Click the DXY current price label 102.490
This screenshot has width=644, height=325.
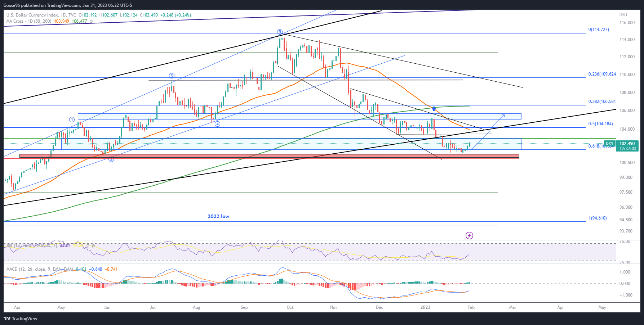(x=628, y=144)
